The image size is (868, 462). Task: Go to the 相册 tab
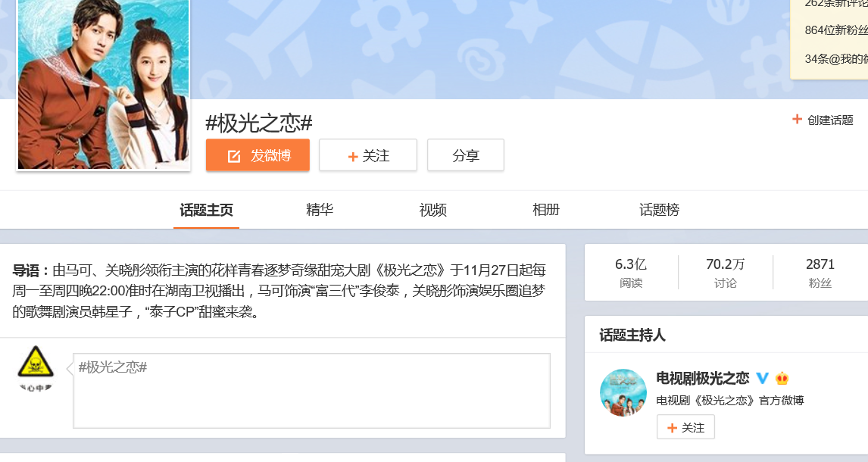[546, 210]
